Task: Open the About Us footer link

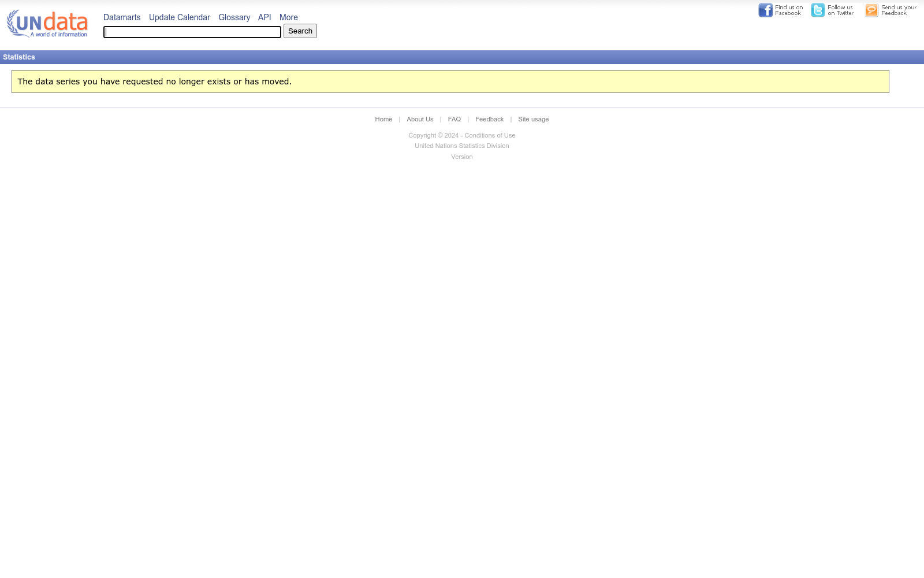Action: tap(420, 119)
